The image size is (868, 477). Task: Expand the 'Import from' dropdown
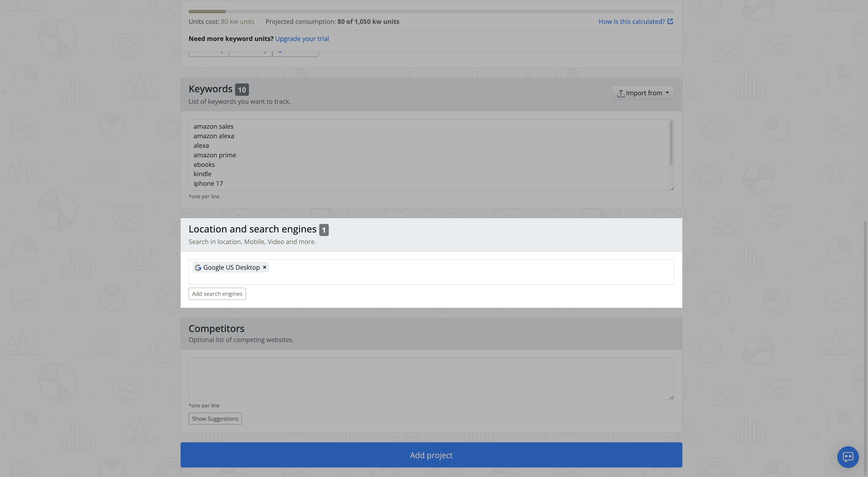tap(642, 93)
